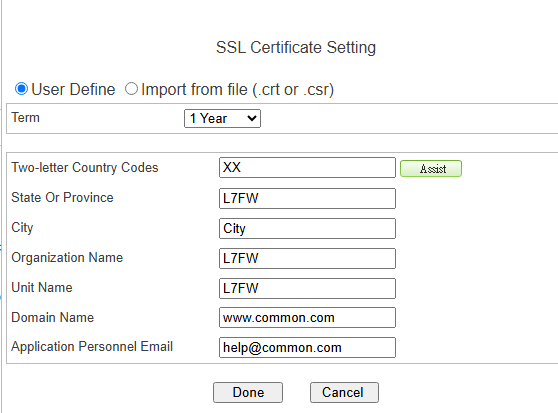This screenshot has width=558, height=413.
Task: Click the green Assist button
Action: click(x=431, y=169)
